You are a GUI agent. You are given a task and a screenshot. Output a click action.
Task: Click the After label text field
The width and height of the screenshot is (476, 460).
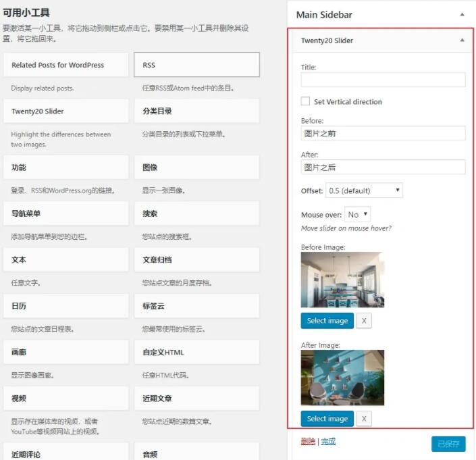click(383, 167)
